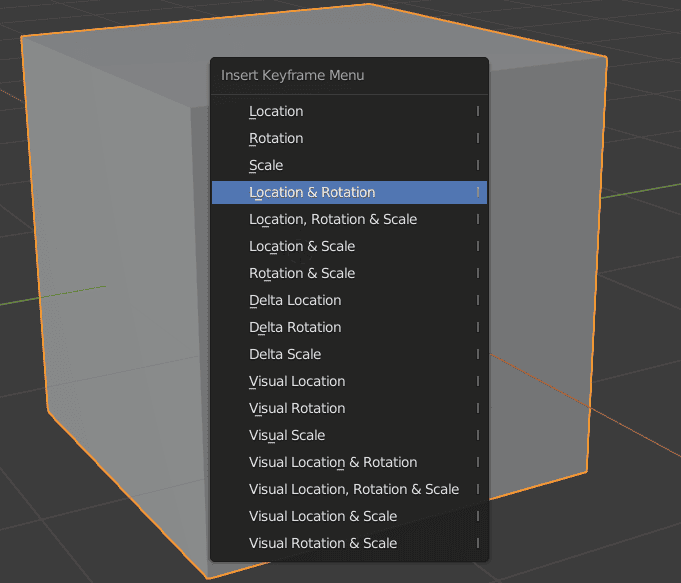Pick the Scale keyframe entry
Viewport: 681px width, 583px height.
click(x=349, y=165)
